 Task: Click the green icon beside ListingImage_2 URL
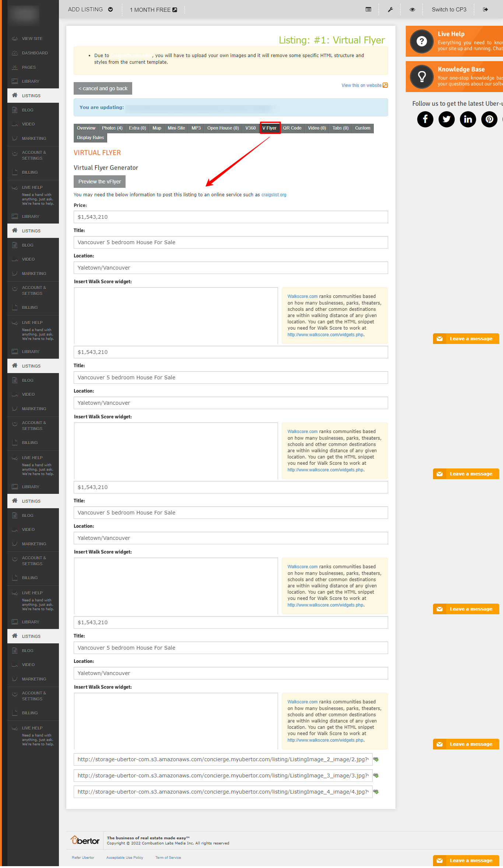pyautogui.click(x=376, y=759)
